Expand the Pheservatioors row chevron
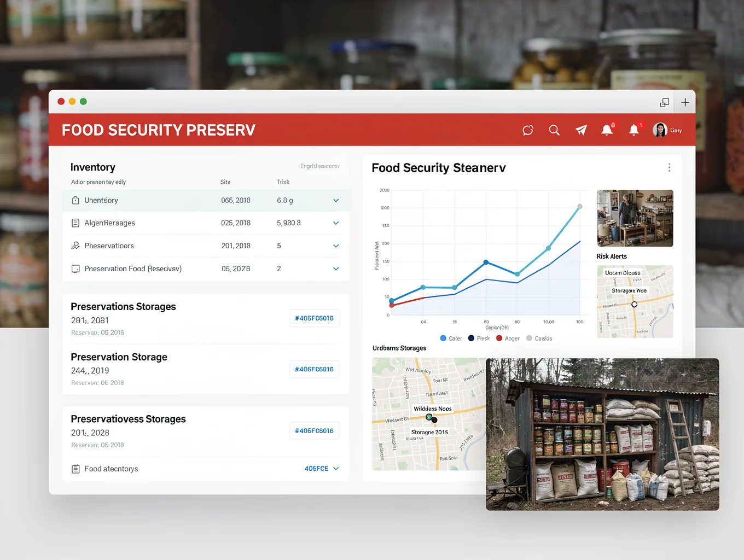744x560 pixels. (x=336, y=246)
